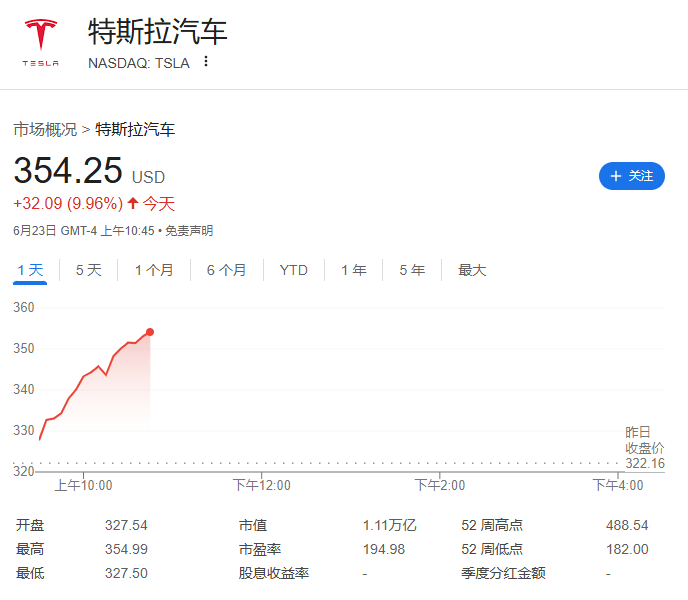This screenshot has height=600, width=688.
Task: Click 特斯拉汽车 in the breadcrumb
Action: click(x=135, y=129)
